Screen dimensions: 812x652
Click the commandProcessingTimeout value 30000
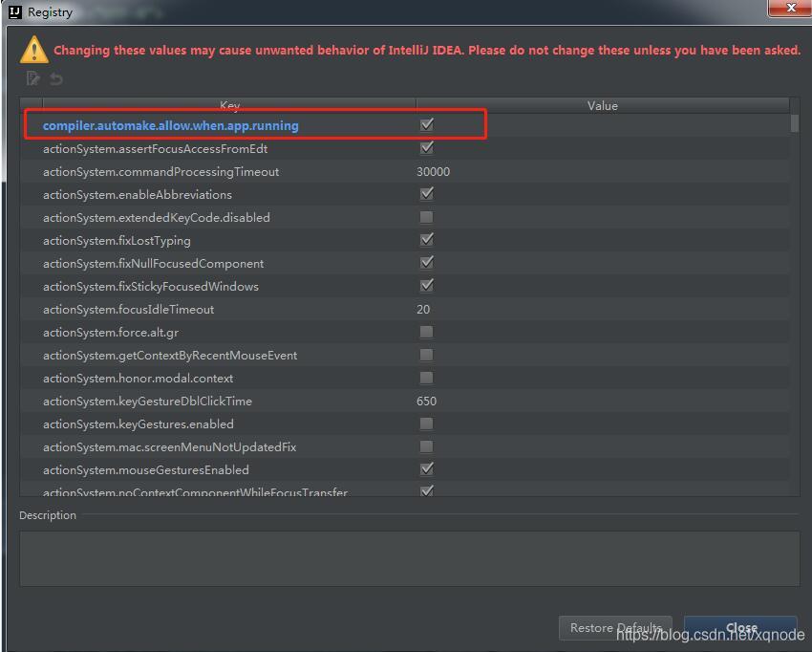[x=433, y=172]
